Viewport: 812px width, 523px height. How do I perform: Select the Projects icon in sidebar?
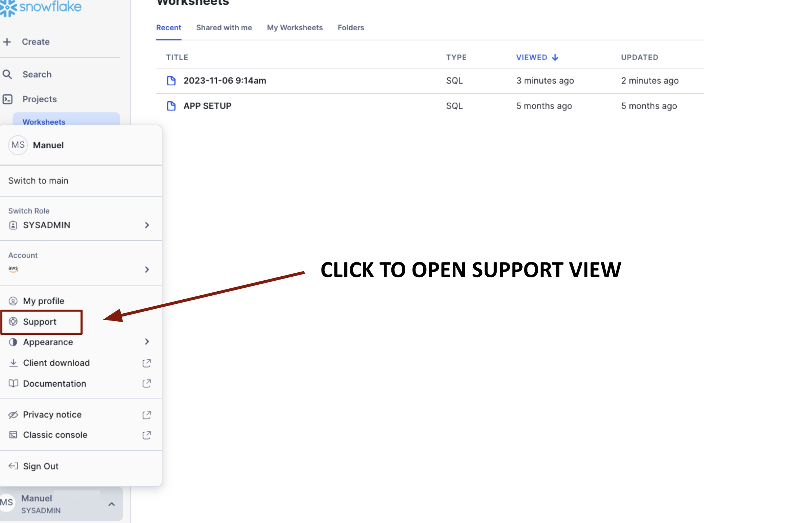click(8, 99)
